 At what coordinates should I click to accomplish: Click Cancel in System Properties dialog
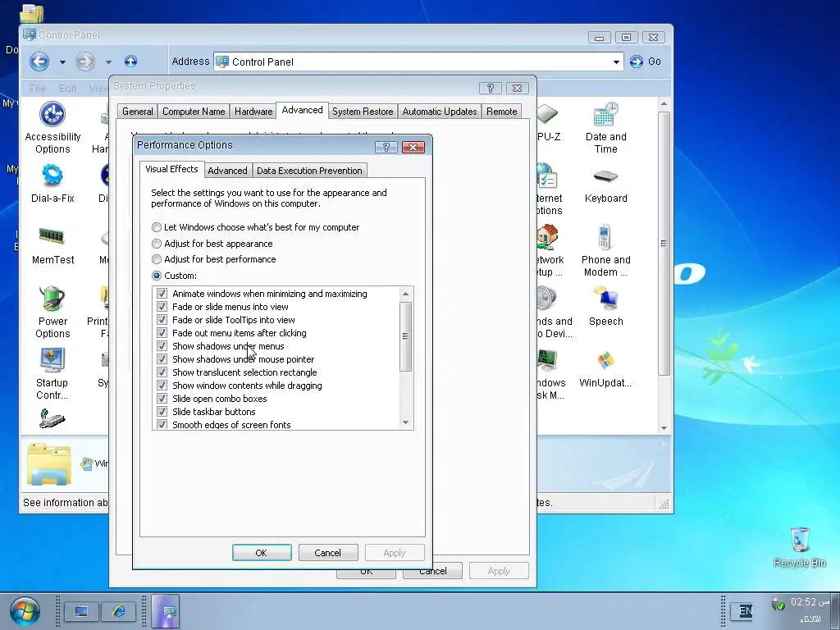432,571
